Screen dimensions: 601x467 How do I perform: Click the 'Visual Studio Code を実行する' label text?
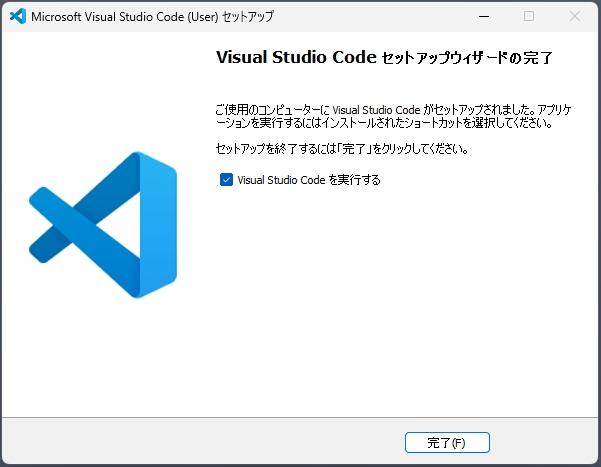point(309,180)
